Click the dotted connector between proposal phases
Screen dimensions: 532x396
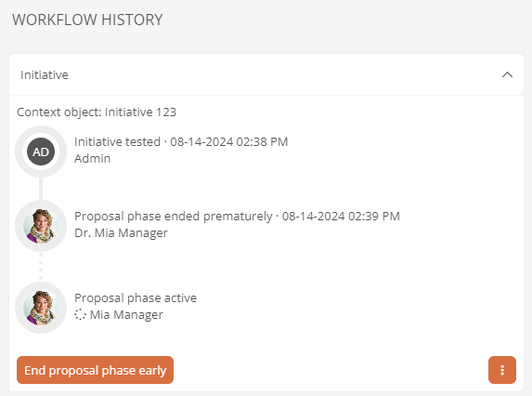[x=41, y=267]
